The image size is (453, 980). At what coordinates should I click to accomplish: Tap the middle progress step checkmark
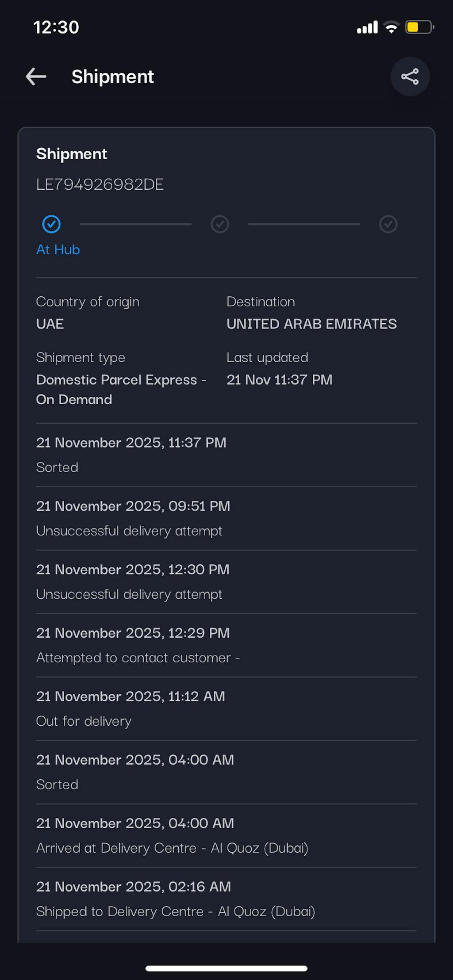(x=220, y=224)
